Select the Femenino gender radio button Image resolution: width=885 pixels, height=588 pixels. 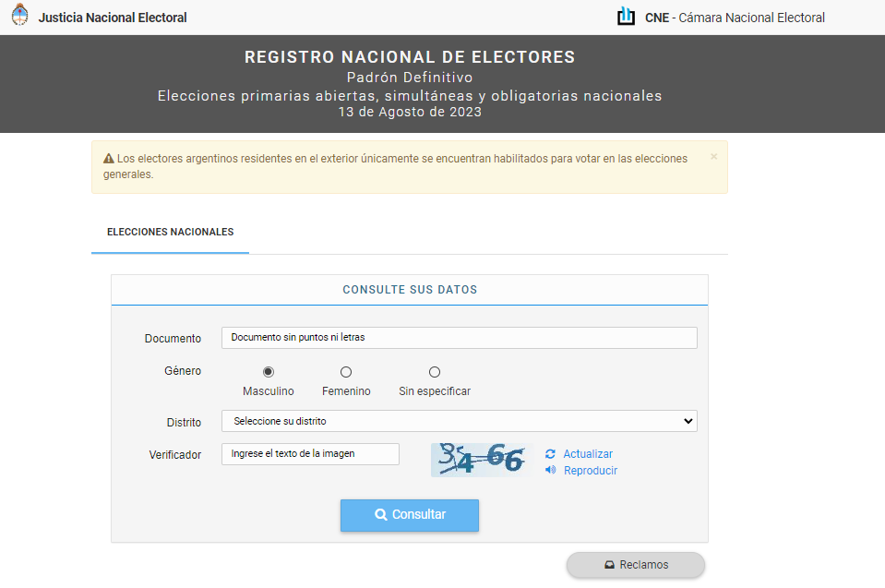(346, 372)
